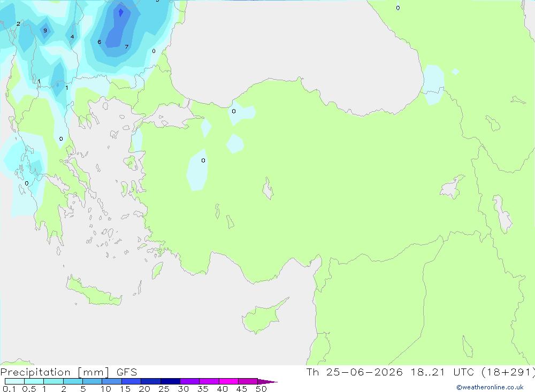The width and height of the screenshot is (535, 392).
Task: Click the legend tick label '35'
Action: point(203,389)
